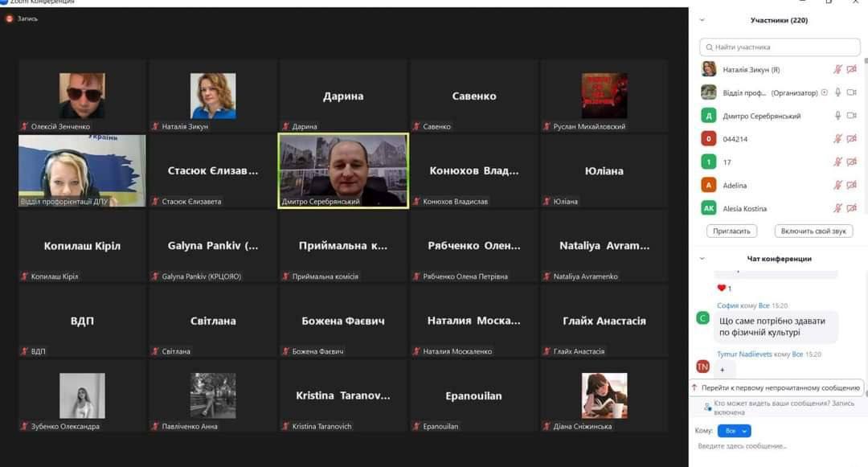Screen dimensions: 868x467
Task: Click Alesia Kostina name in participants list
Action: coord(744,209)
